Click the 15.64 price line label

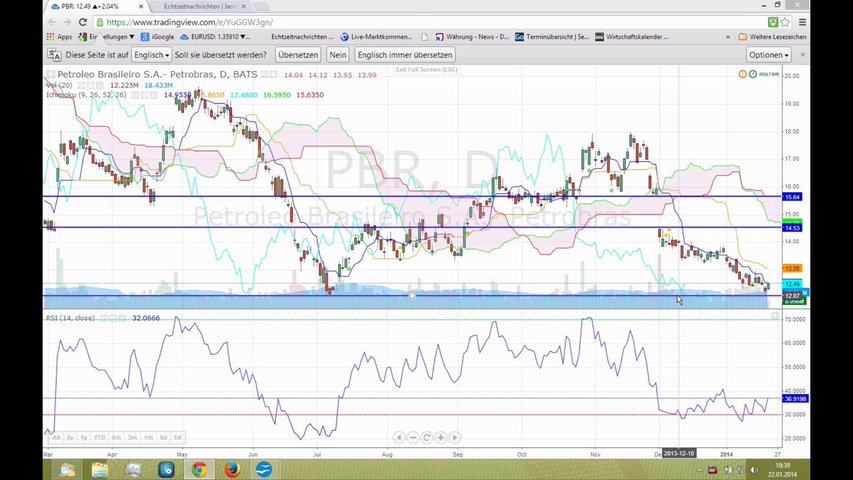click(791, 197)
